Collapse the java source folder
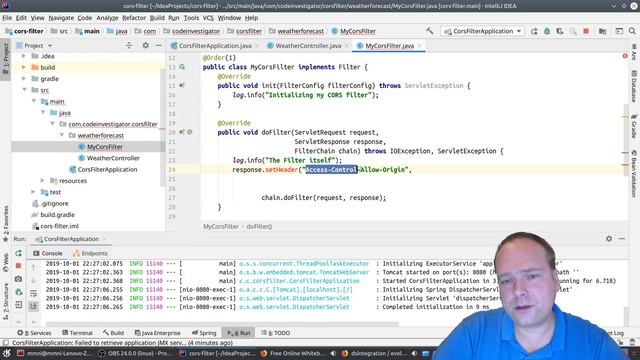The height and width of the screenshot is (360, 640). point(43,113)
